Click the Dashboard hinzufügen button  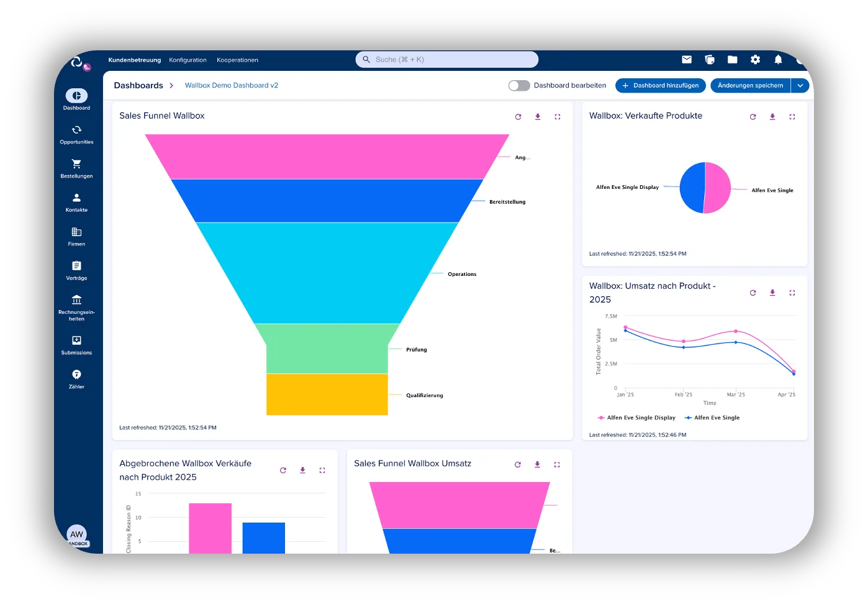click(x=661, y=86)
